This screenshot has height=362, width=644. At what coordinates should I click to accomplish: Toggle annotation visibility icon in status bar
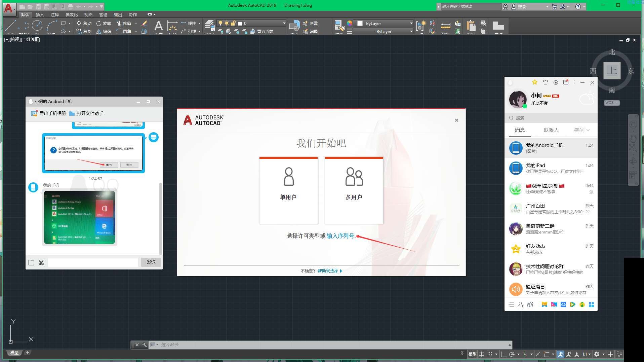click(560, 354)
